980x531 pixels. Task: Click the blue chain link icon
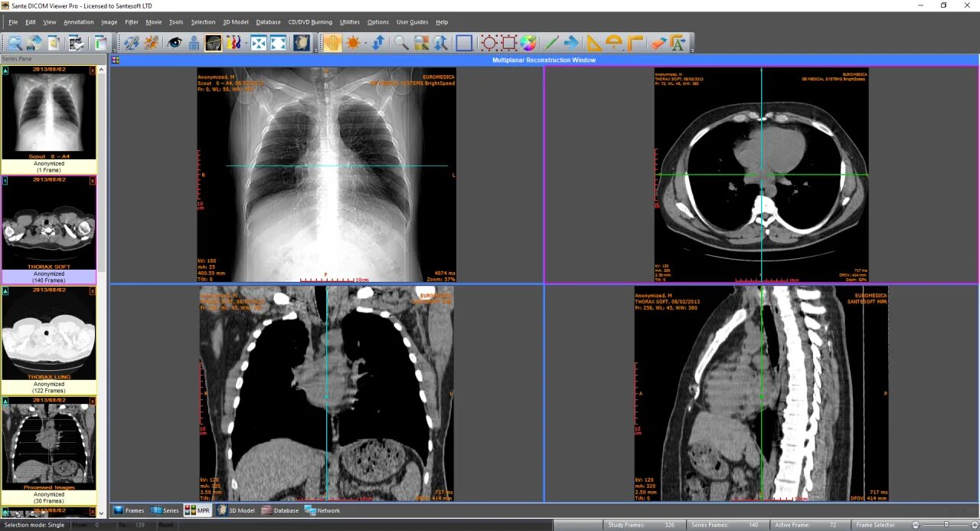pos(132,43)
